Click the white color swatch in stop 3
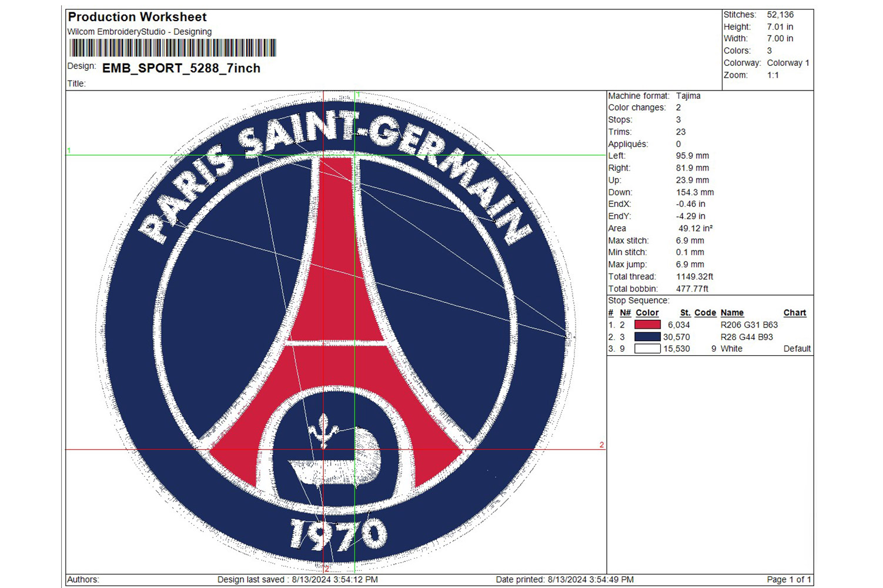883x588 pixels. pos(647,349)
